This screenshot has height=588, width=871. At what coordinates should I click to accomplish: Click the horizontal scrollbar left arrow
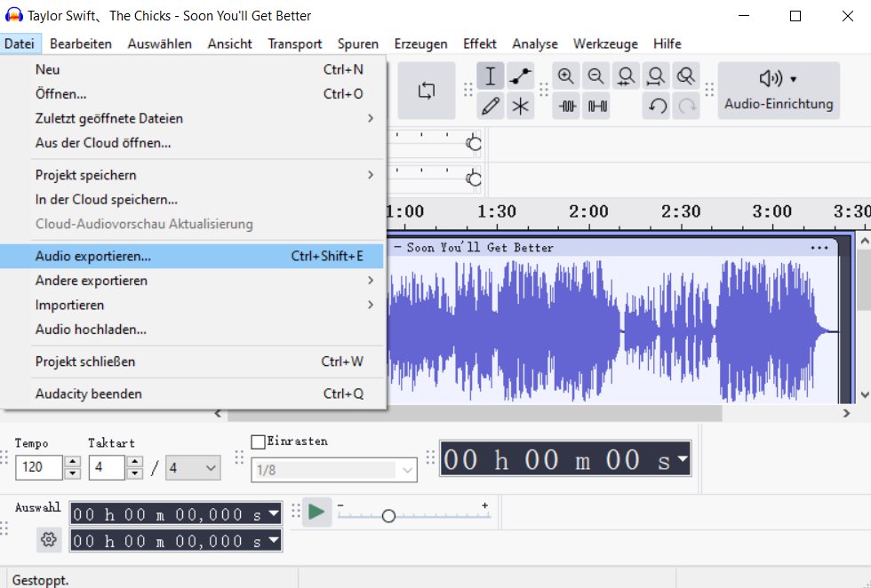(x=218, y=413)
